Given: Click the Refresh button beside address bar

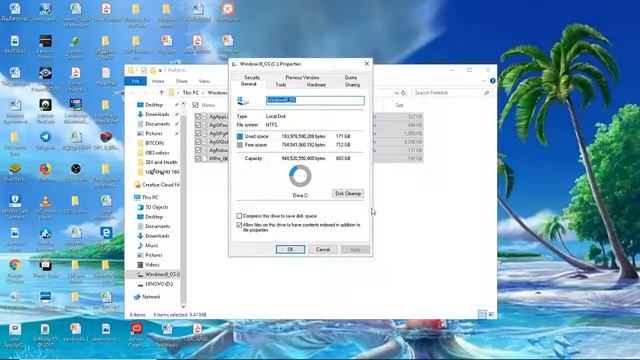Looking at the screenshot, I should click(x=404, y=93).
